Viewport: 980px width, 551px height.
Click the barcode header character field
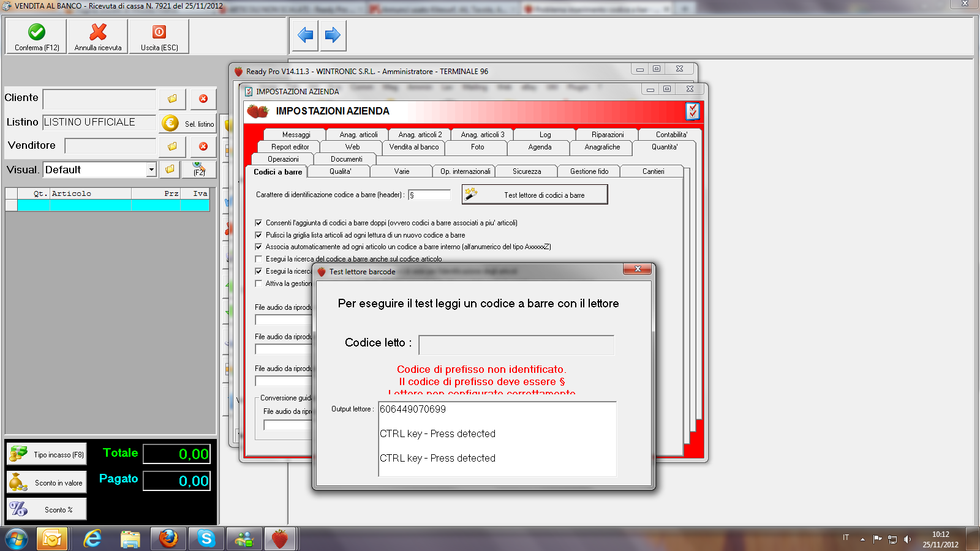point(429,195)
